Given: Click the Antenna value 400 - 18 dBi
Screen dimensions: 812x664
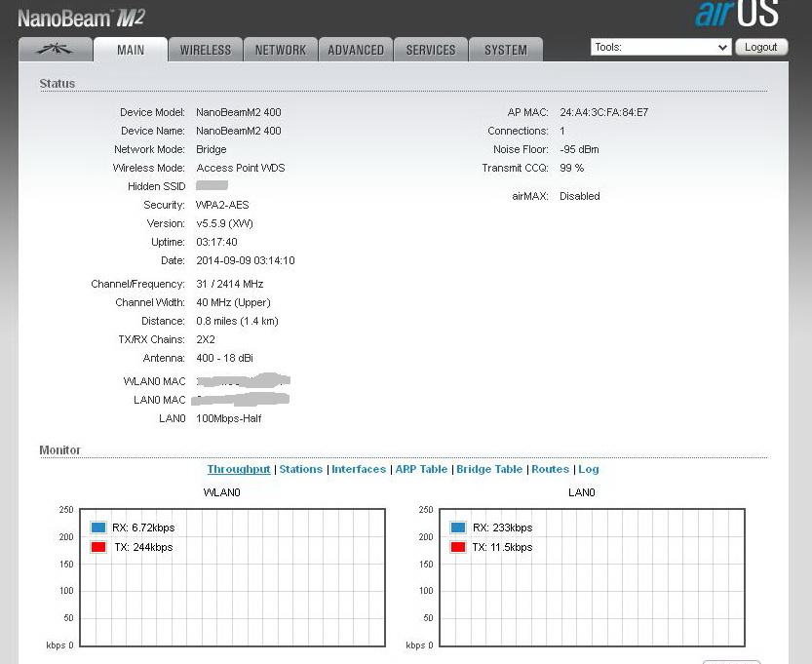Looking at the screenshot, I should 225,359.
